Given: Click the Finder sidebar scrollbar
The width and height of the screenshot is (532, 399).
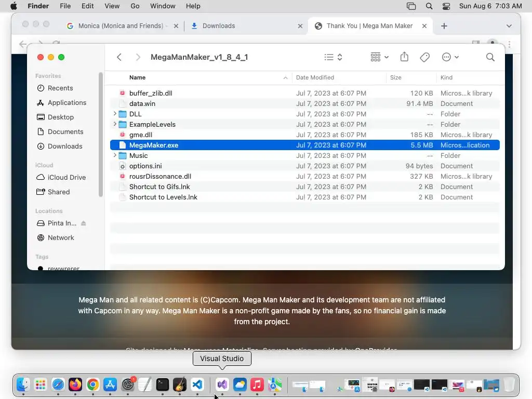Looking at the screenshot, I should (100, 135).
